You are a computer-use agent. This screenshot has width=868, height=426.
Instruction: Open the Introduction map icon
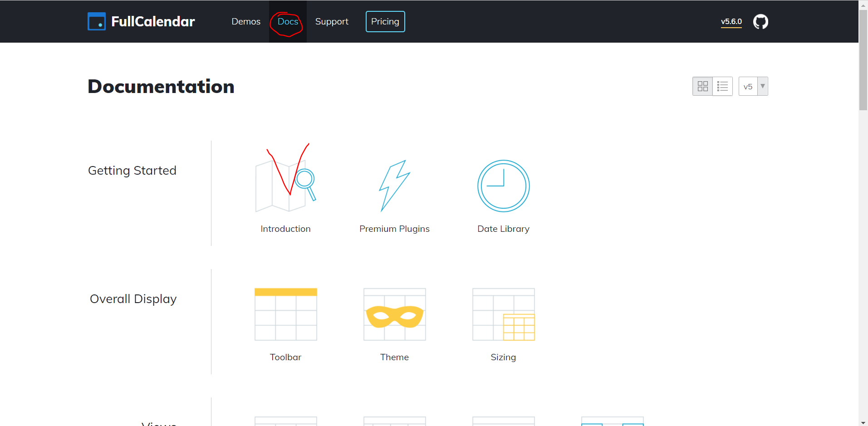click(x=286, y=186)
